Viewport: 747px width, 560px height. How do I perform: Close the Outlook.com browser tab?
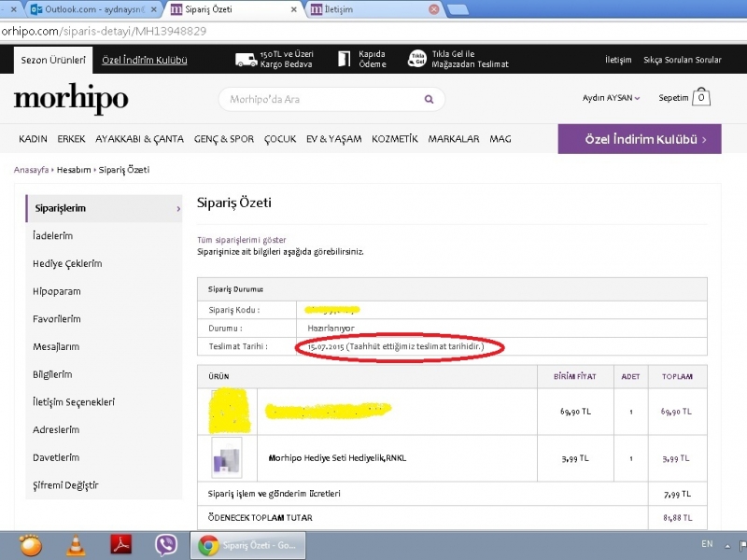(154, 9)
